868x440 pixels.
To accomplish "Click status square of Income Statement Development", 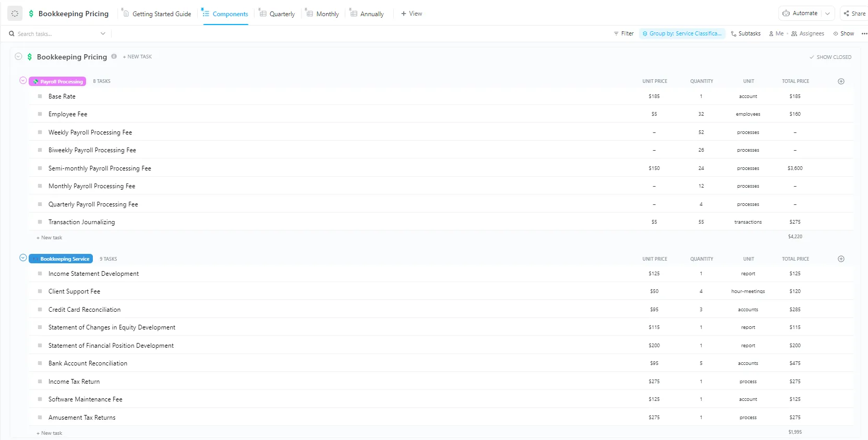I will [40, 274].
